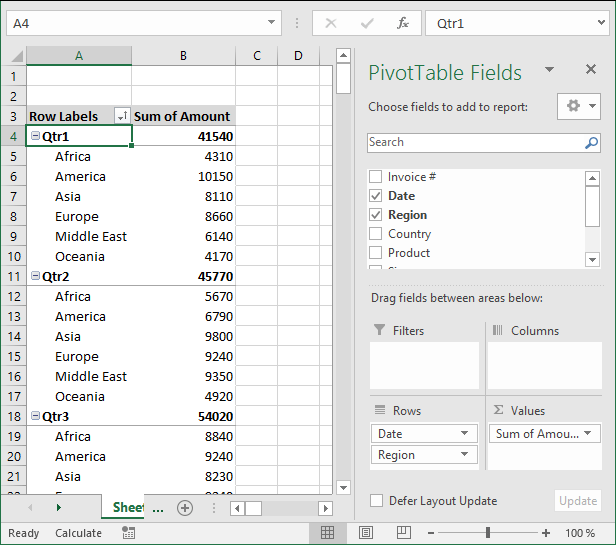Click the search magnifier in field search
The width and height of the screenshot is (616, 545).
(x=591, y=143)
